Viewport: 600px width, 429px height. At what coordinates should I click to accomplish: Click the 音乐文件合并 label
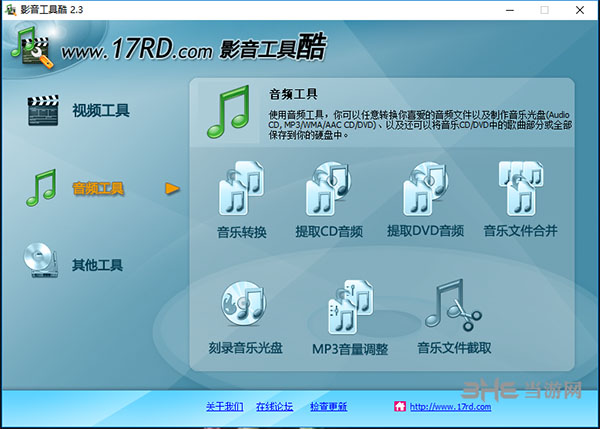click(x=520, y=231)
